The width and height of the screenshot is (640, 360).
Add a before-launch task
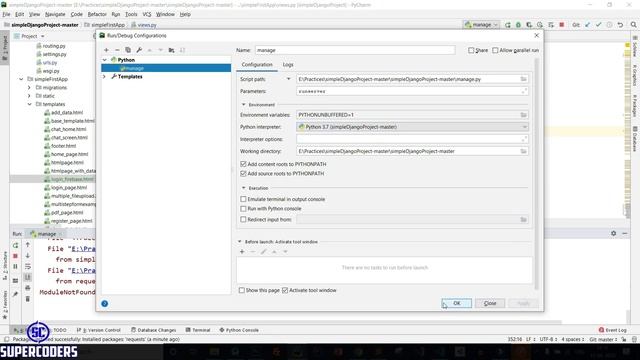[242, 252]
